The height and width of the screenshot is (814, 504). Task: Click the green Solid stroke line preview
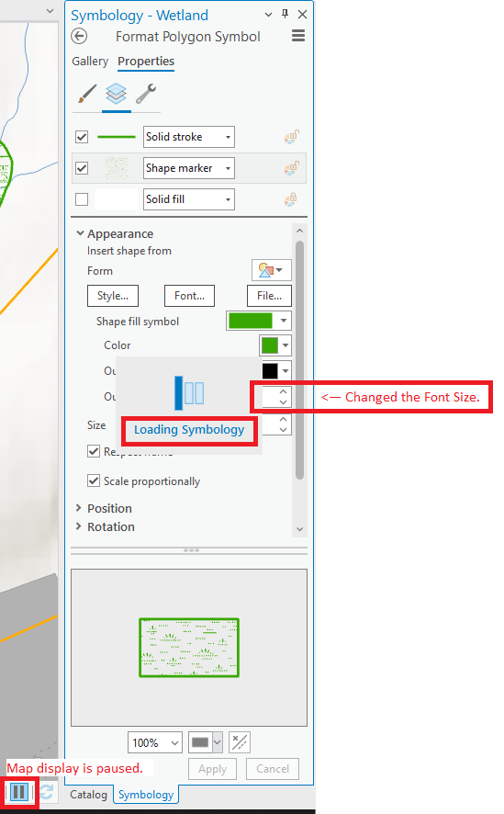tap(117, 137)
